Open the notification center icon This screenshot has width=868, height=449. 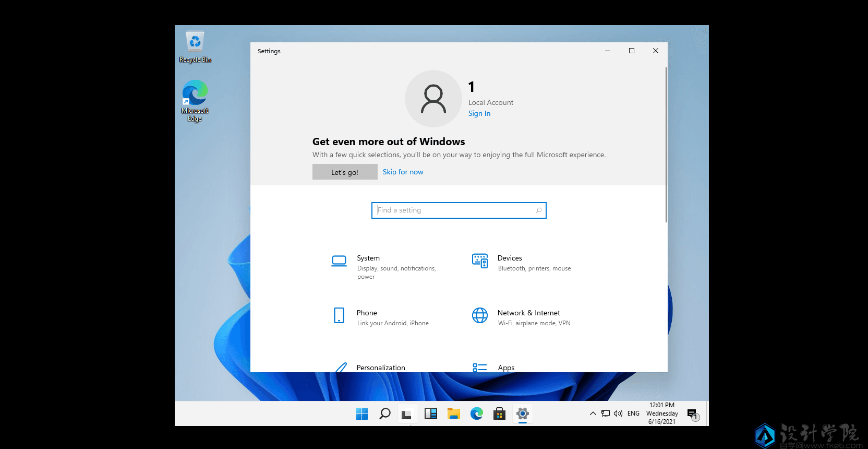point(693,415)
